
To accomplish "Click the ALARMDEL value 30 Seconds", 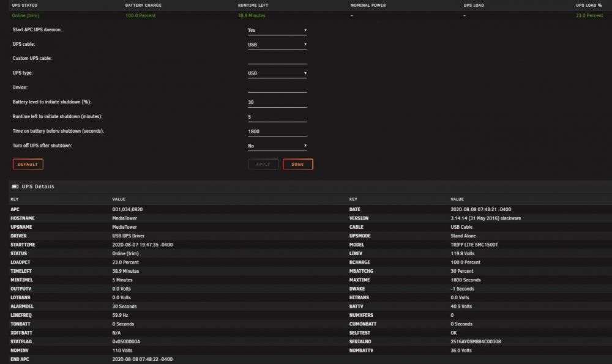I will point(124,306).
